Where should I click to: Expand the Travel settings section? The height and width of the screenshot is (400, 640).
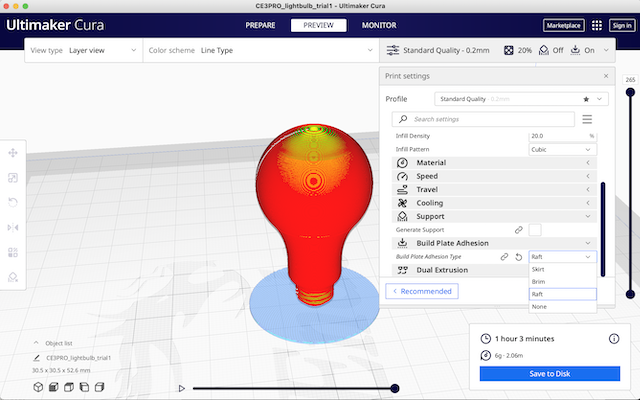coord(494,189)
